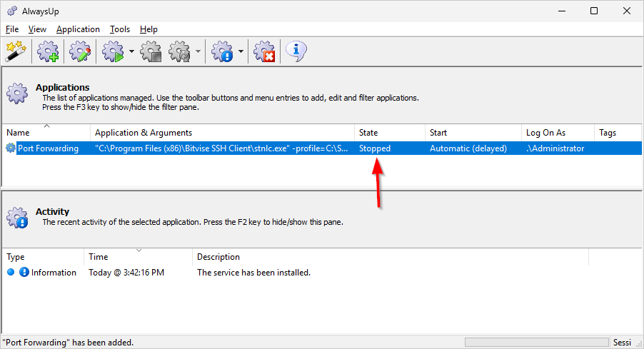Expand the gear-info toolbar dropdown arrow
Image resolution: width=644 pixels, height=349 pixels.
point(241,51)
